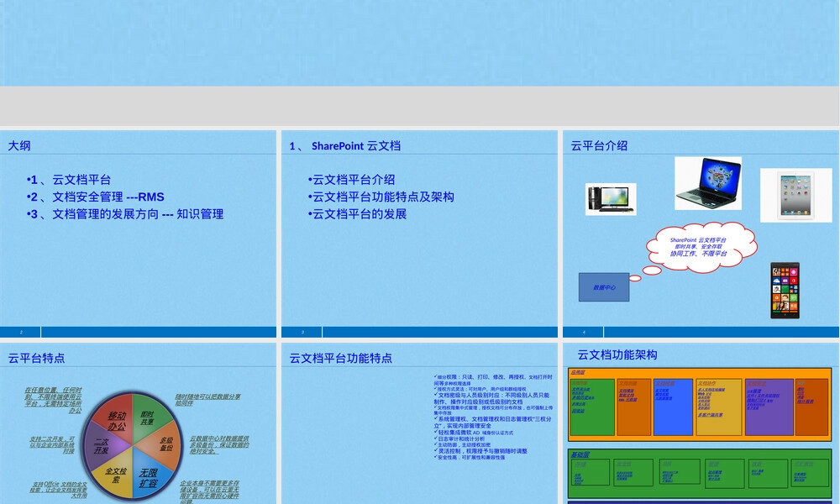Select the 云文档平台介绍 bullet
The image size is (840, 504).
351,180
